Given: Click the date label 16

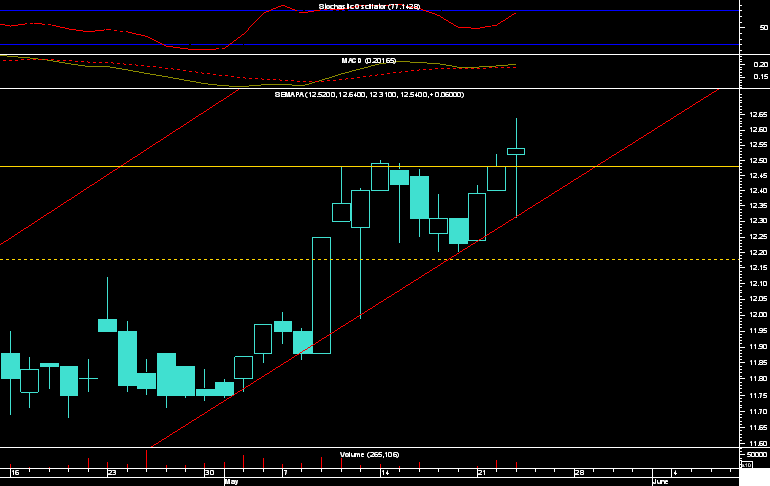Looking at the screenshot, I should pos(15,473).
